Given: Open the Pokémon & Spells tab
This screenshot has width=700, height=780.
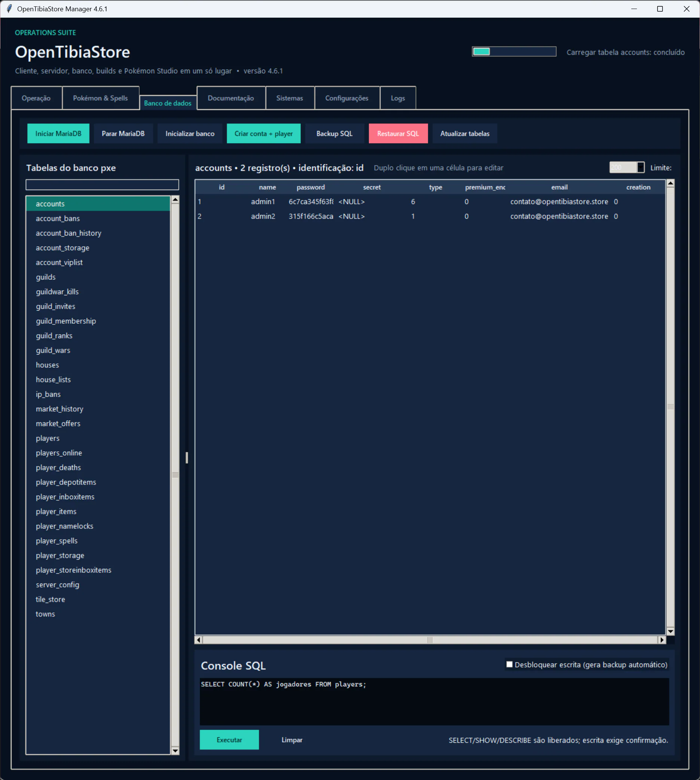Looking at the screenshot, I should pos(100,98).
